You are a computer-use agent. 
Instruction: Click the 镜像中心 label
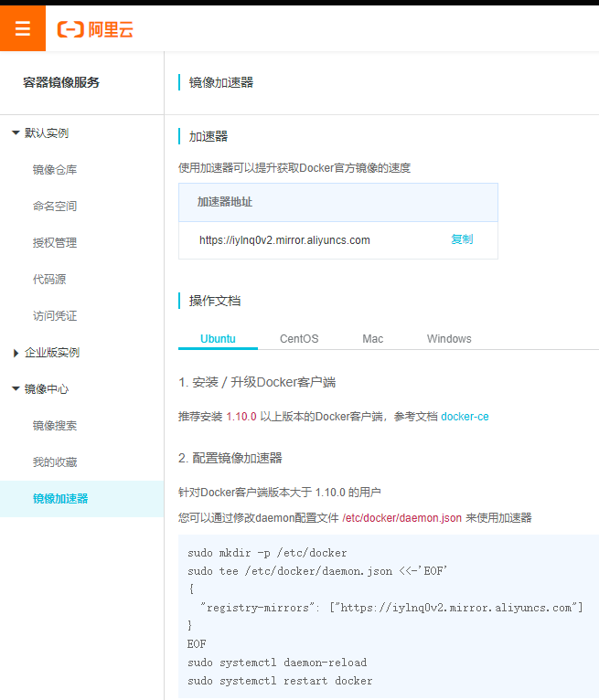coord(47,389)
